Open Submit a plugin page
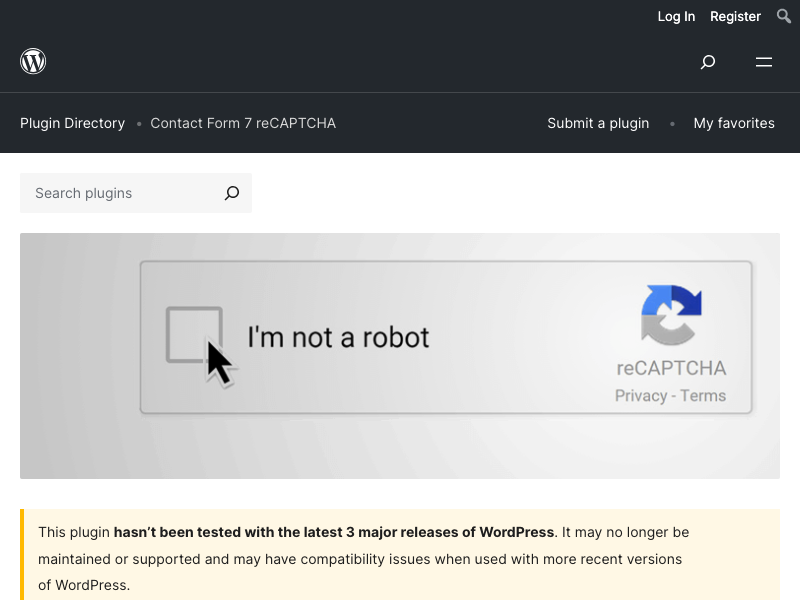Screen dimensions: 800x600 point(598,123)
